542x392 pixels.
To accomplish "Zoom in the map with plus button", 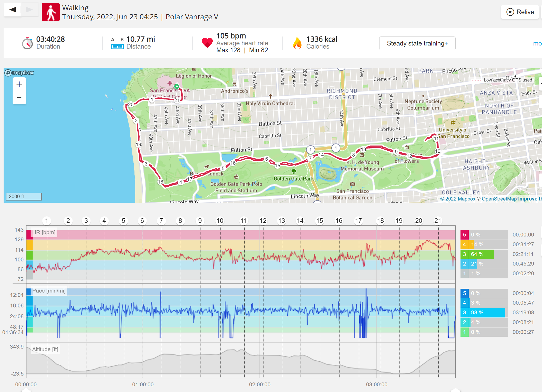I will [19, 84].
